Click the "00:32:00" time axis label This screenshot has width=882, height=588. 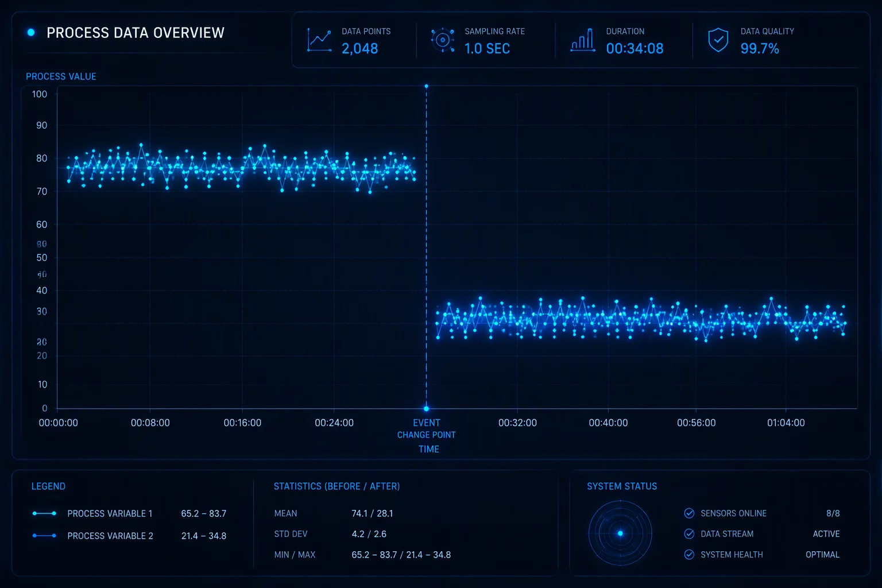(517, 423)
